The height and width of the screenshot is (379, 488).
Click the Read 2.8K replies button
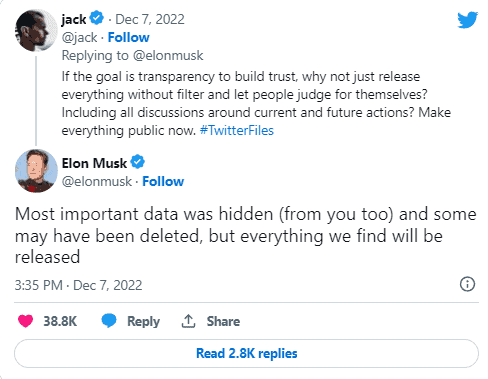(246, 353)
